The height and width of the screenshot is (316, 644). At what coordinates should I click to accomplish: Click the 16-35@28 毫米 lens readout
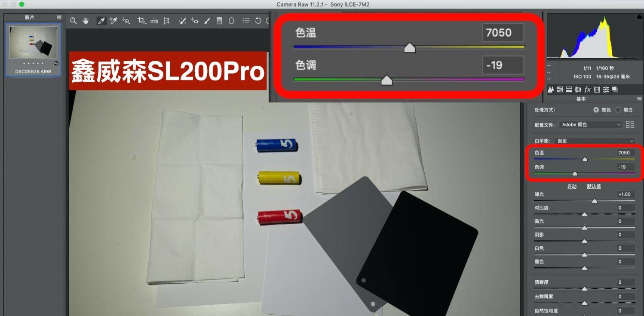(612, 77)
